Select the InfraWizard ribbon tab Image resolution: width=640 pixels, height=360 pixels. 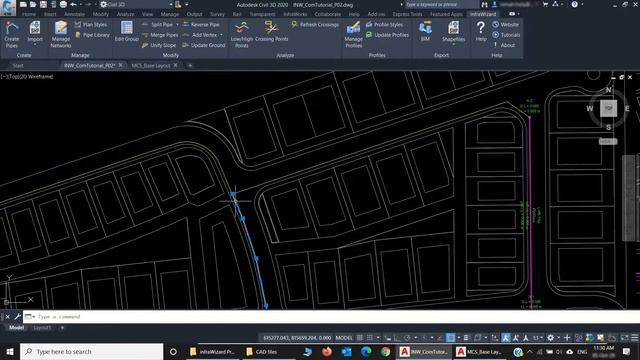tap(483, 14)
